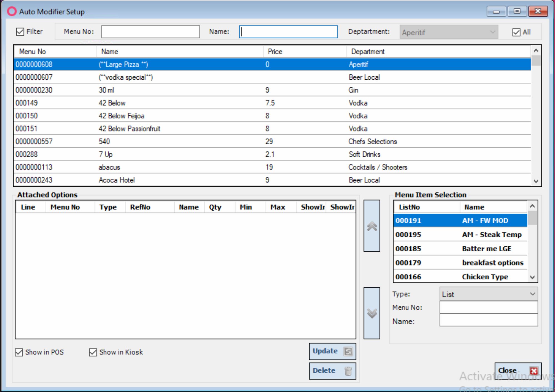
Task: Click the ListNo column header
Action: tap(427, 207)
